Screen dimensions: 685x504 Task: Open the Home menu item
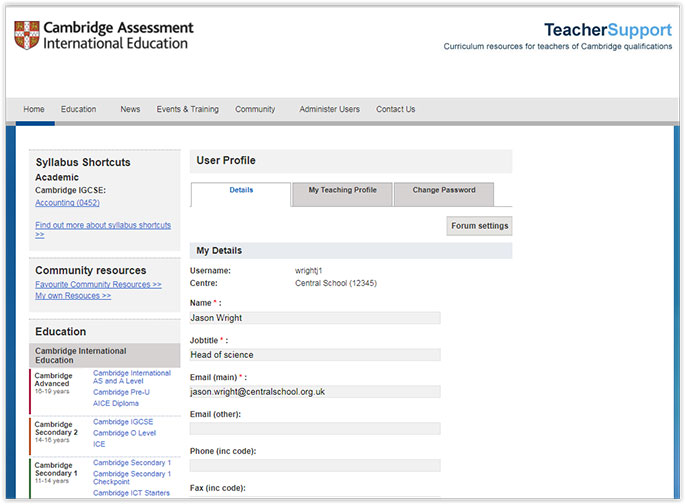[34, 110]
